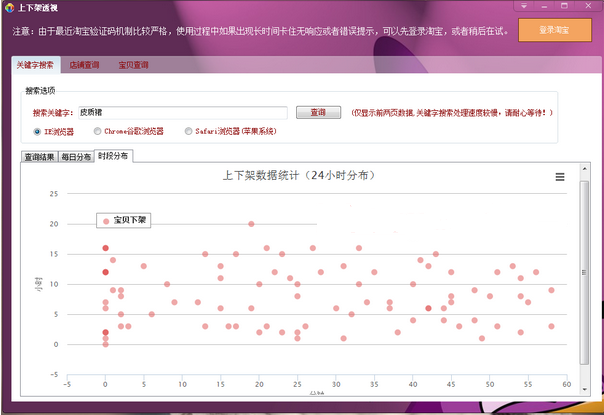Screen dimensions: 604x415
Task: Click the 搜索选项 group label
Action: pyautogui.click(x=40, y=91)
